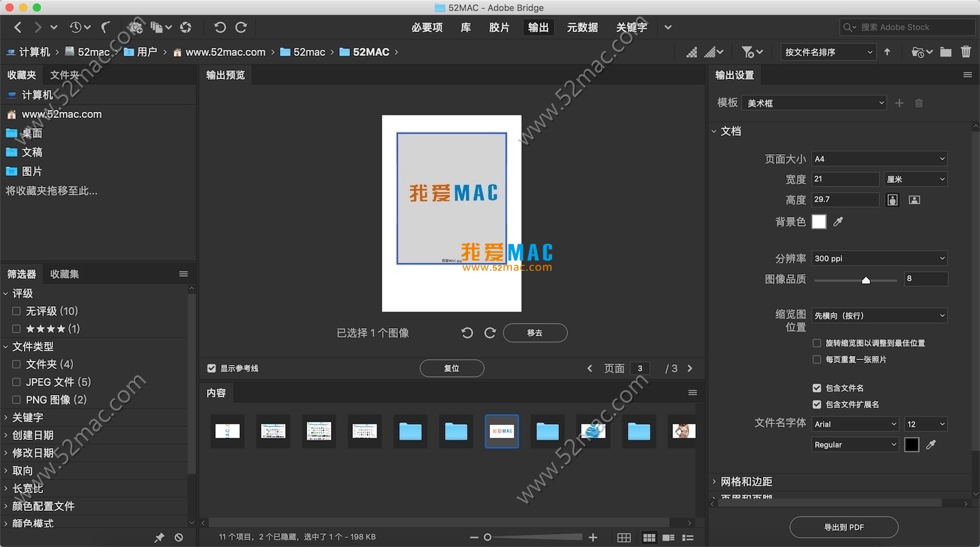Switch to grid lock view icon

coord(624,537)
